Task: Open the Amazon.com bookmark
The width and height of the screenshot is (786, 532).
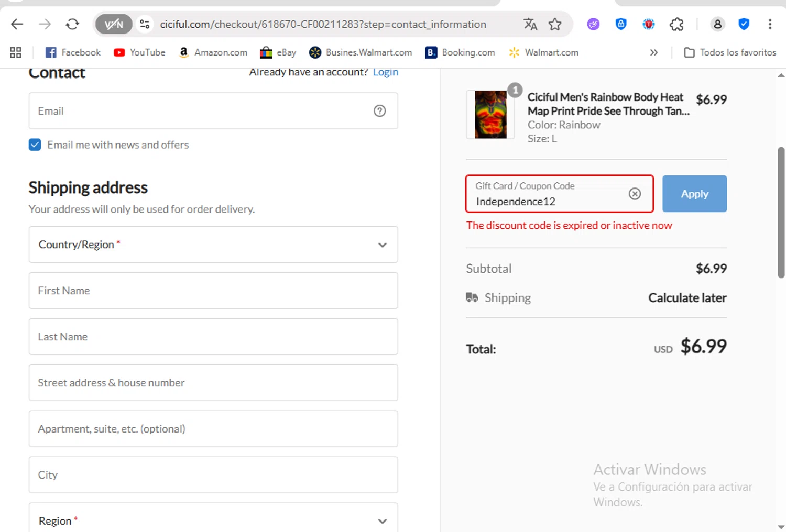Action: tap(213, 52)
